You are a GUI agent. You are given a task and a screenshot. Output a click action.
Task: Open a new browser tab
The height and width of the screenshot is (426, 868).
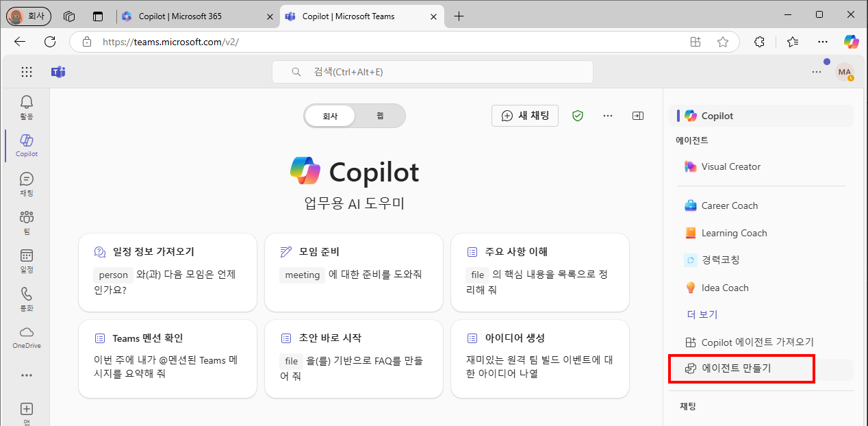click(x=459, y=16)
